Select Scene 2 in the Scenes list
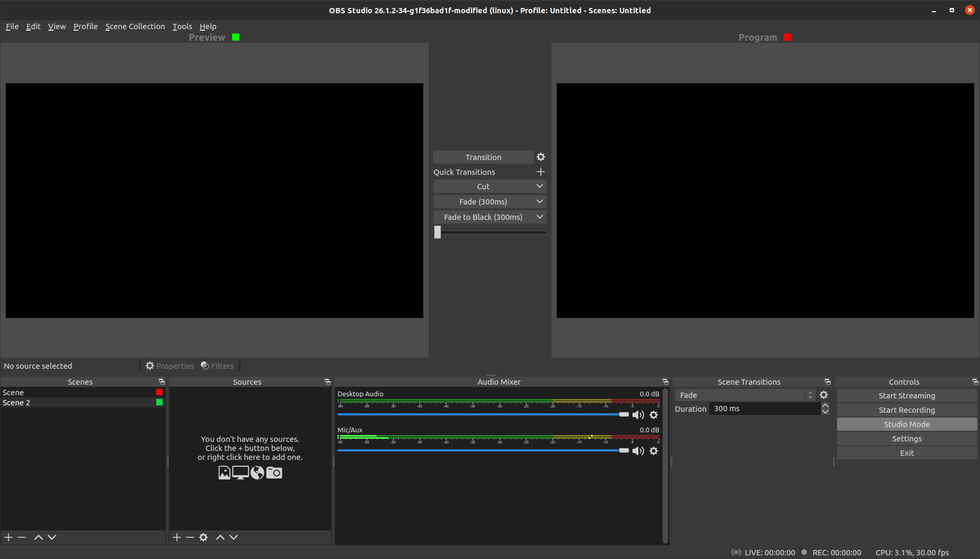980x559 pixels. click(17, 402)
